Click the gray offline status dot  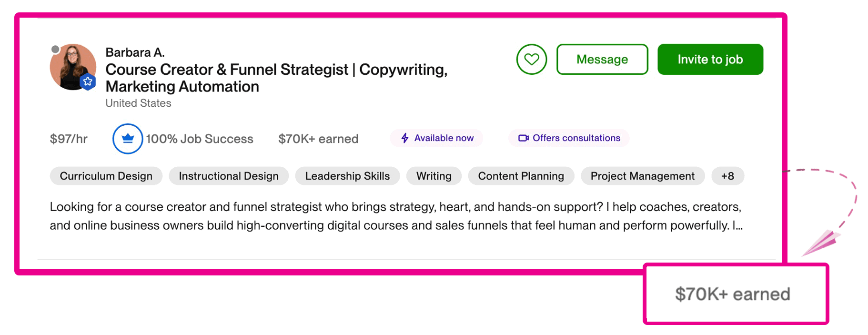(55, 49)
